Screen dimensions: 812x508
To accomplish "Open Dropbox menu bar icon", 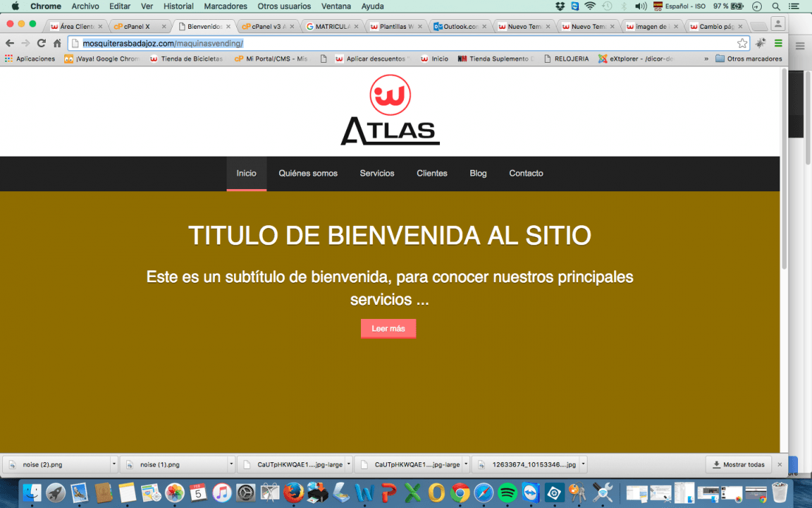I will click(560, 6).
